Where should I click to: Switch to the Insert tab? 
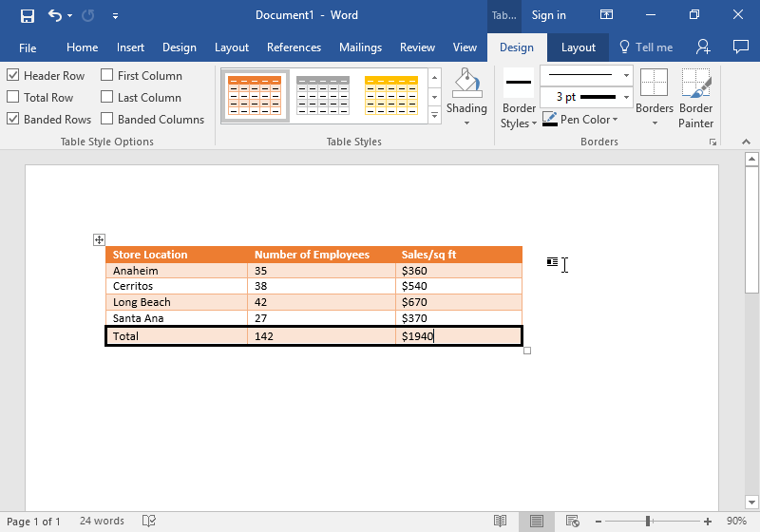coord(130,47)
